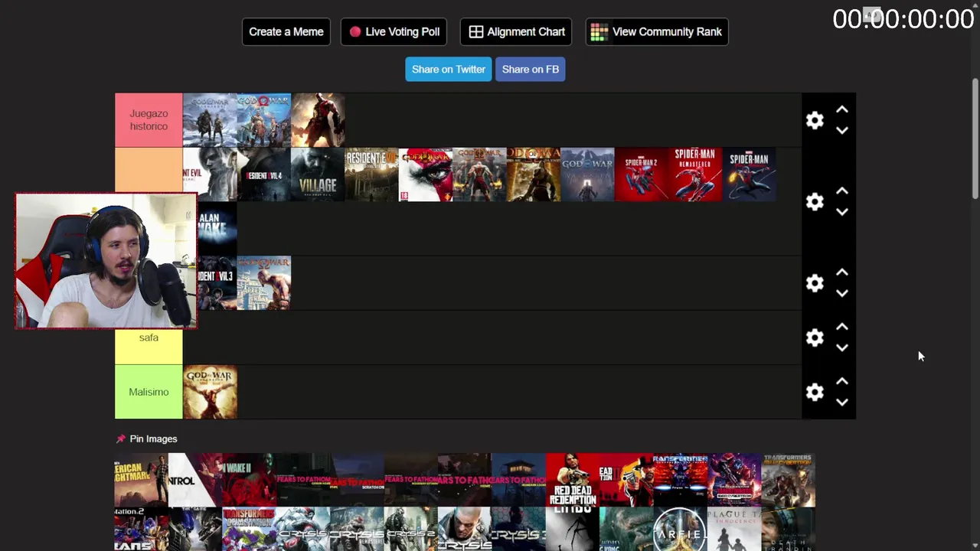
Task: Pick the American Nightmare image from the pool
Action: pos(141,480)
